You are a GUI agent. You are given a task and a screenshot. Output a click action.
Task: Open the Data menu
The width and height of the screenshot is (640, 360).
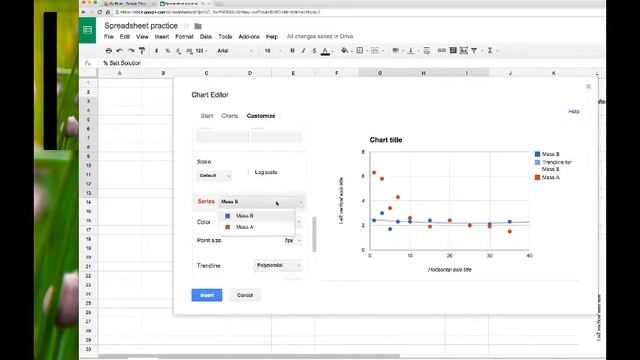coord(206,36)
